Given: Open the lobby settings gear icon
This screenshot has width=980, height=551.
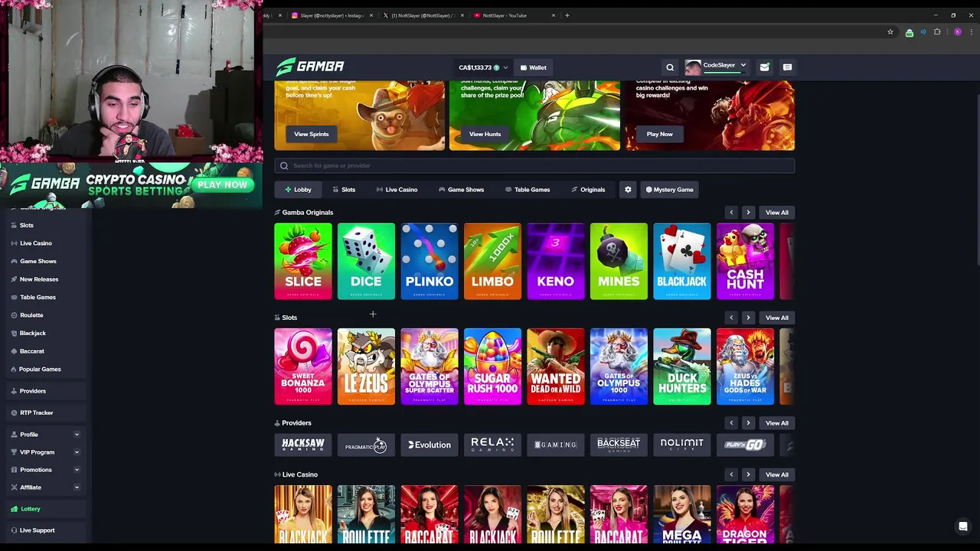Looking at the screenshot, I should pyautogui.click(x=628, y=190).
